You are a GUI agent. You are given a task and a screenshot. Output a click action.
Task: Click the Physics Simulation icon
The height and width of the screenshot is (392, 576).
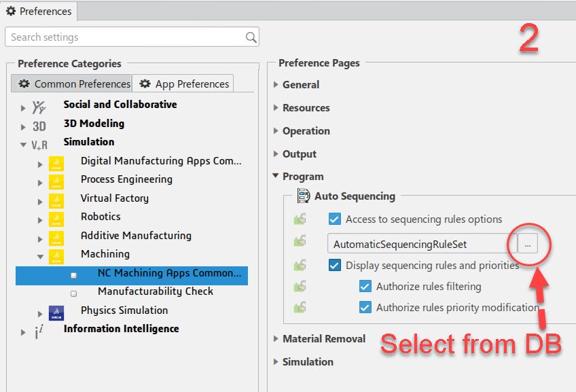(56, 311)
